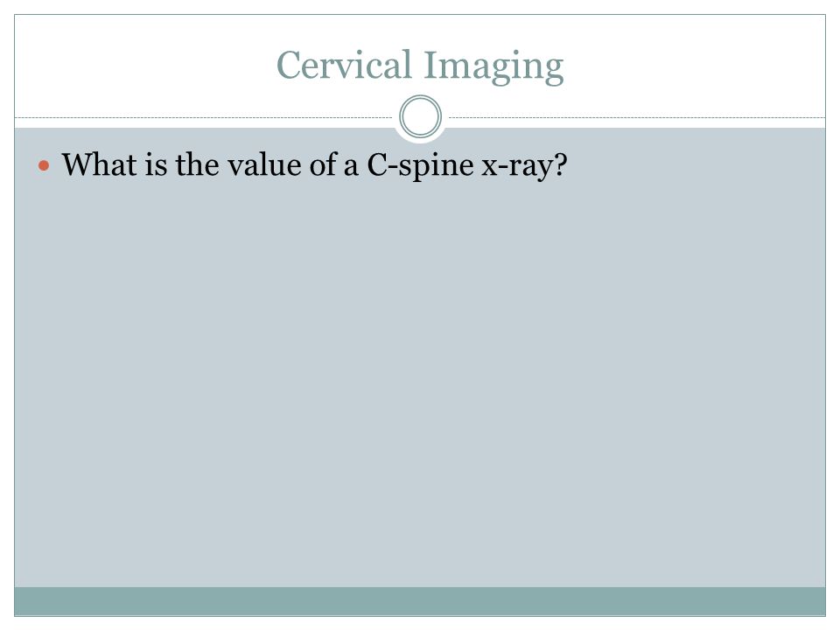840x630 pixels.
Task: Click the dashed divider line left of circle
Action: [x=204, y=117]
